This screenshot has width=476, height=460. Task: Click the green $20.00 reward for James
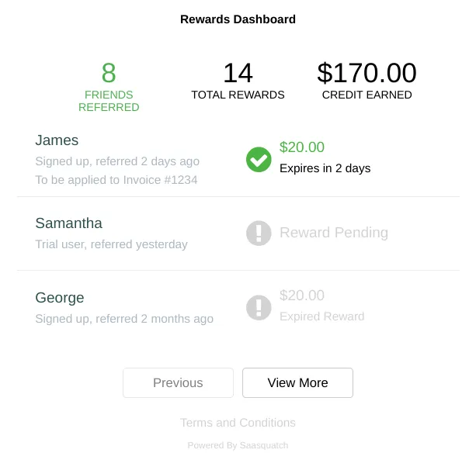(x=302, y=147)
